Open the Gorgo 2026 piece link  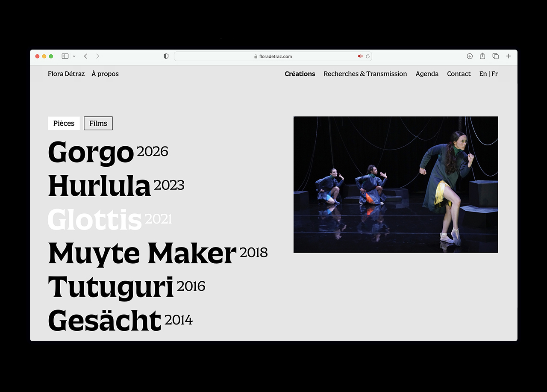point(108,152)
